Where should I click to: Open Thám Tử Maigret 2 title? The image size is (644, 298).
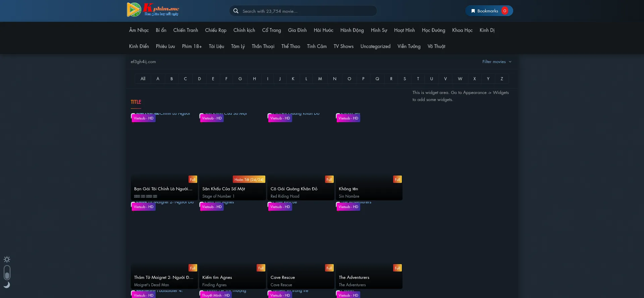(x=164, y=278)
